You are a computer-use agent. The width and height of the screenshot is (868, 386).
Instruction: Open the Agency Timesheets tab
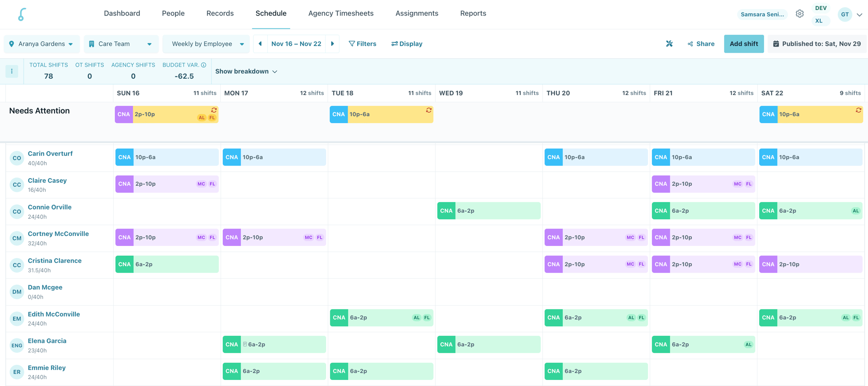click(x=341, y=13)
